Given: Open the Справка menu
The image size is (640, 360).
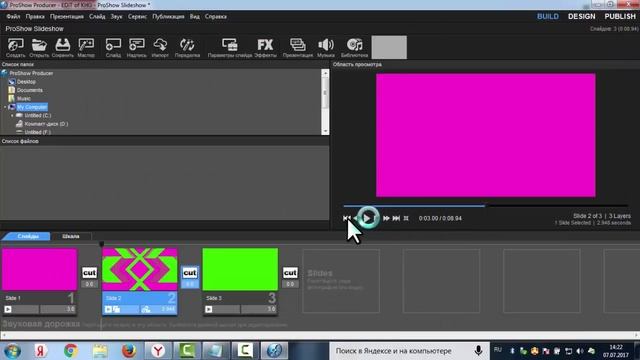Looking at the screenshot, I should [216, 17].
